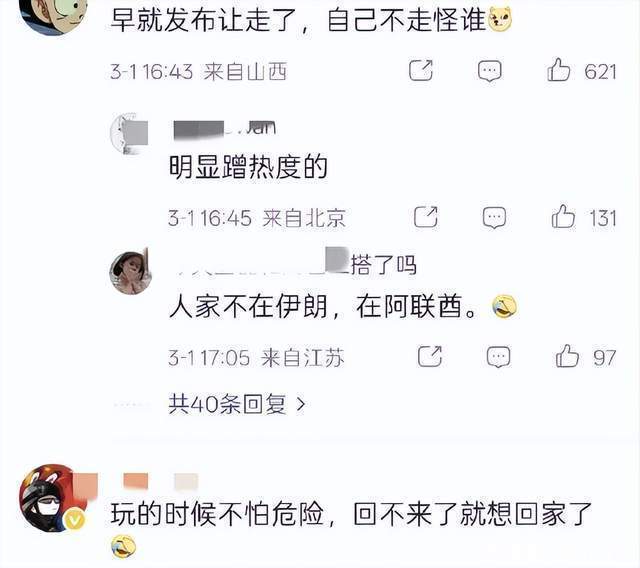
Task: Share the reply posted from Jiangsu
Action: (430, 356)
